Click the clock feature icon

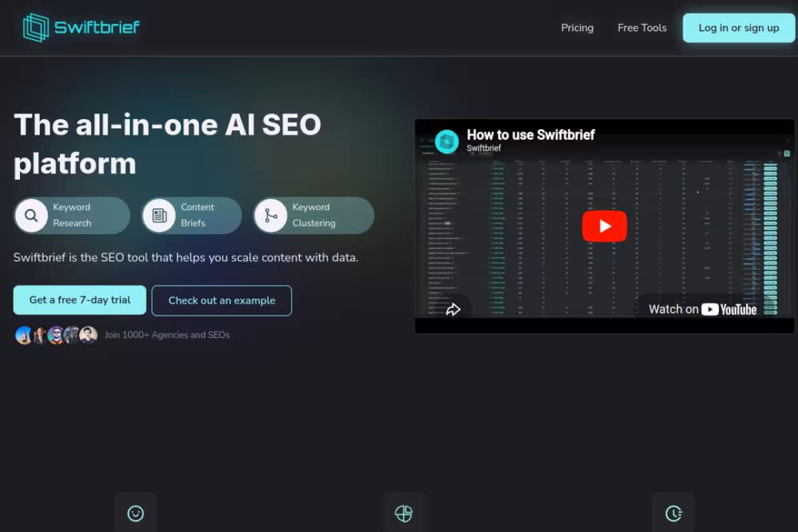[674, 513]
